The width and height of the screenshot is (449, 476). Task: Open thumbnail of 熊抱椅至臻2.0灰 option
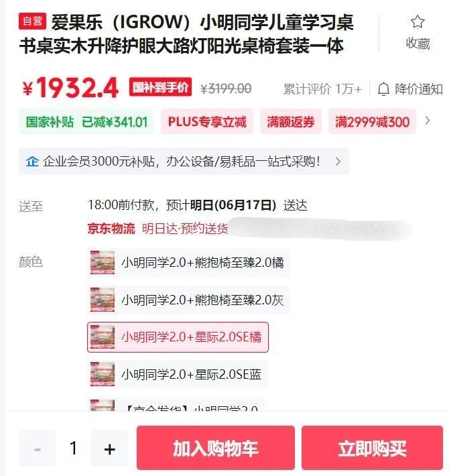tap(103, 300)
